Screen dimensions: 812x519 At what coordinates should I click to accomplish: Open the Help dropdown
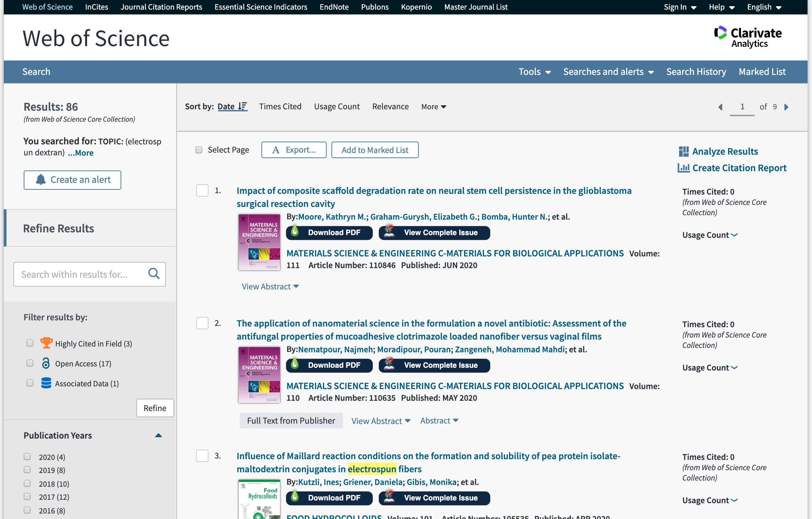pos(722,7)
